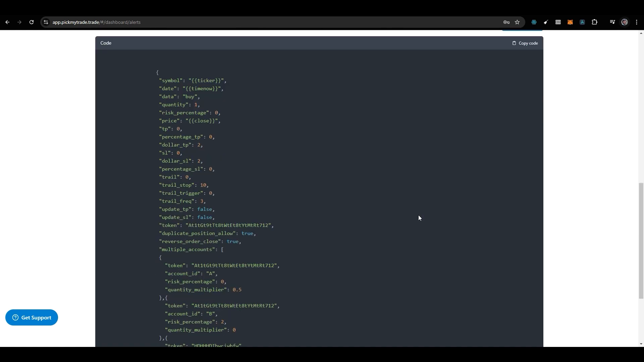Viewport: 644px width, 362px height.
Task: Open saved passwords key icon
Action: [506, 22]
